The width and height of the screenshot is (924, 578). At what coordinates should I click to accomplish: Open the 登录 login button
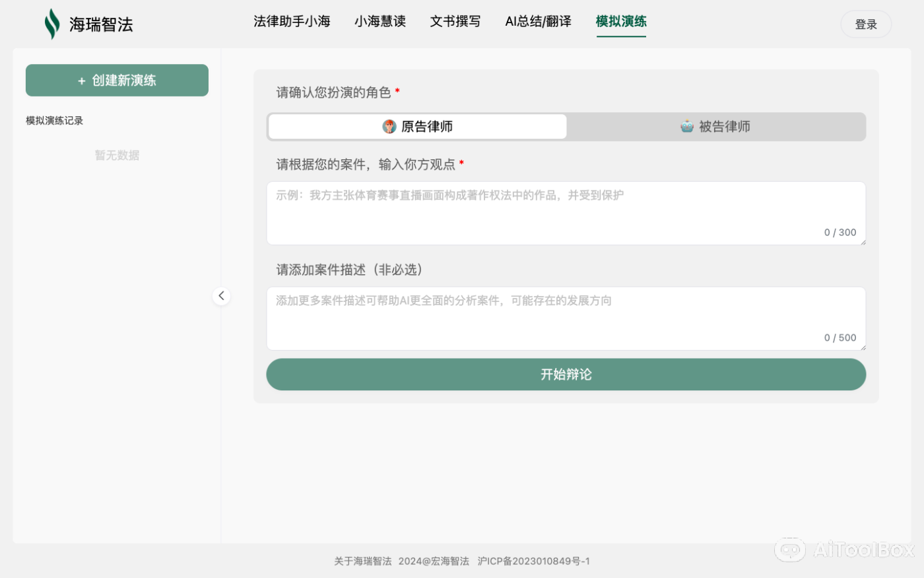[865, 23]
